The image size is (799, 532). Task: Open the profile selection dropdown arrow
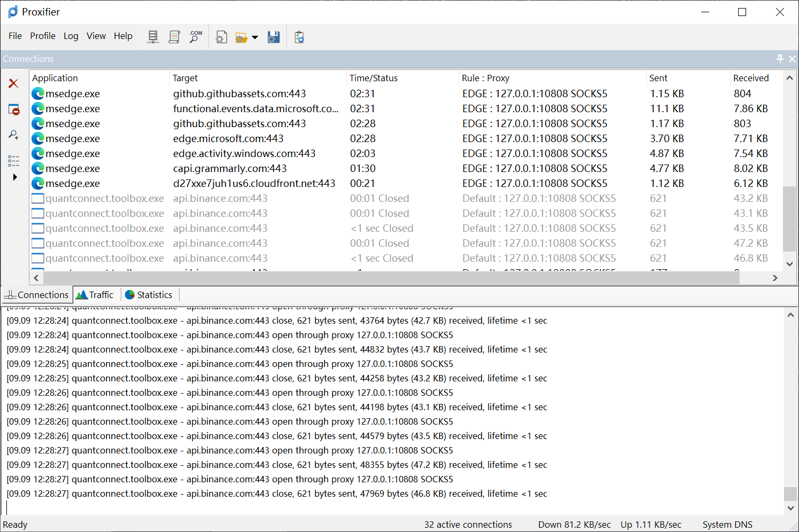pyautogui.click(x=255, y=36)
